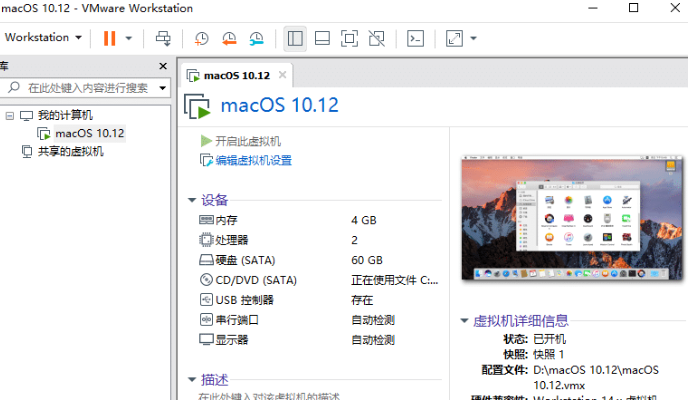Screen dimensions: 688x400
Task: Open 编辑虚拟机设置 link
Action: coord(253,161)
